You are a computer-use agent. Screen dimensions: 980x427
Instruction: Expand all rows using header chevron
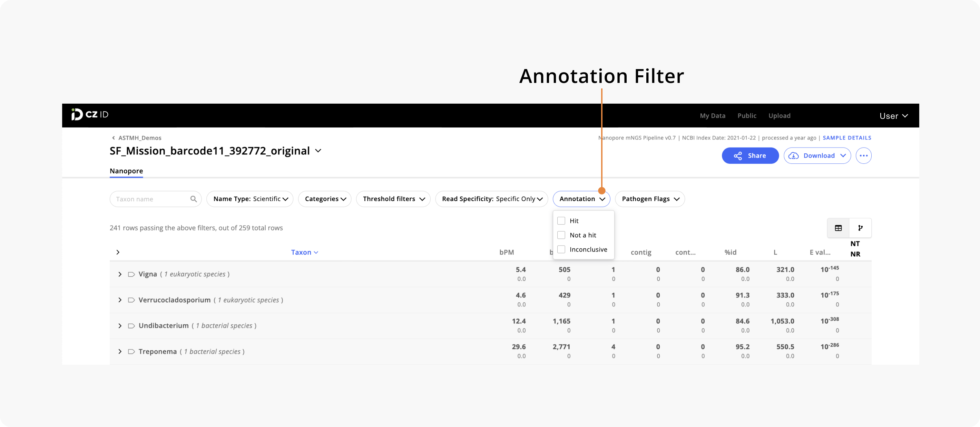118,252
